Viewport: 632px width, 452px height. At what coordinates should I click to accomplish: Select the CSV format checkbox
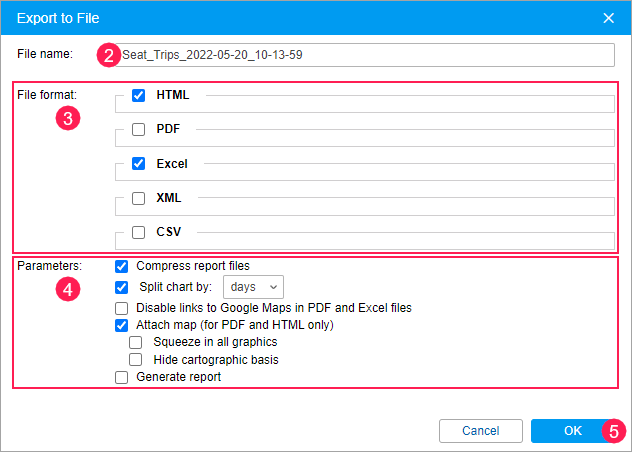[139, 232]
